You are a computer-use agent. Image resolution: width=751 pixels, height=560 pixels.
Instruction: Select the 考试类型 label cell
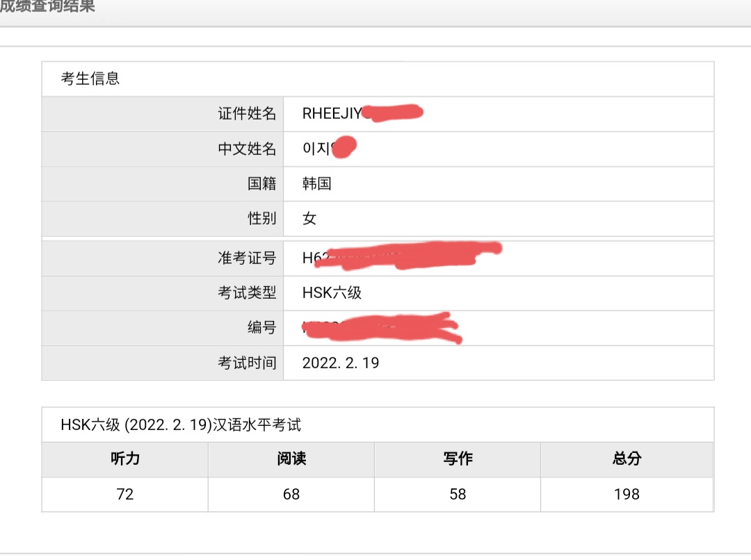pos(162,293)
